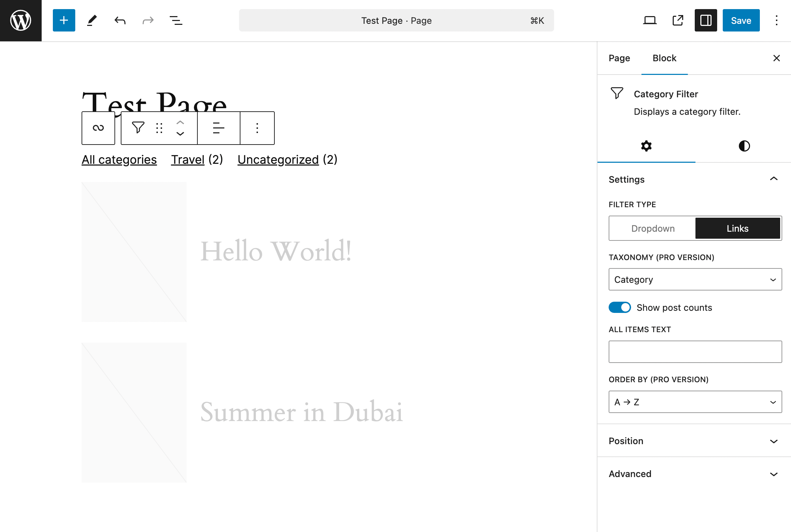Toggle the Show post counts switch
791x532 pixels.
(x=619, y=308)
